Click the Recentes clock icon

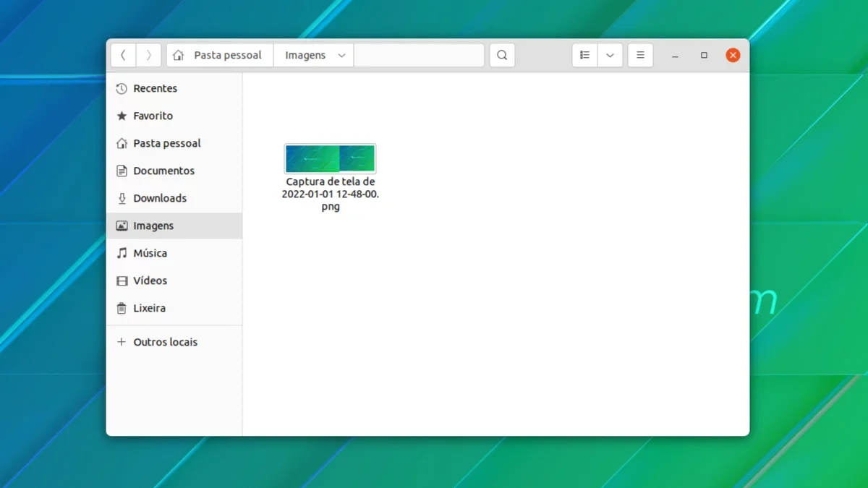tap(122, 88)
